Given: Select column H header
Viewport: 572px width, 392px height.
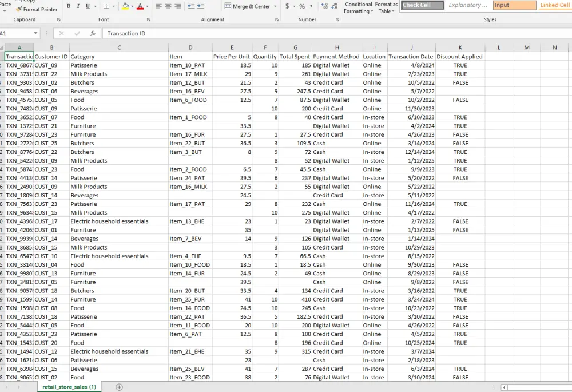Looking at the screenshot, I should (337, 47).
